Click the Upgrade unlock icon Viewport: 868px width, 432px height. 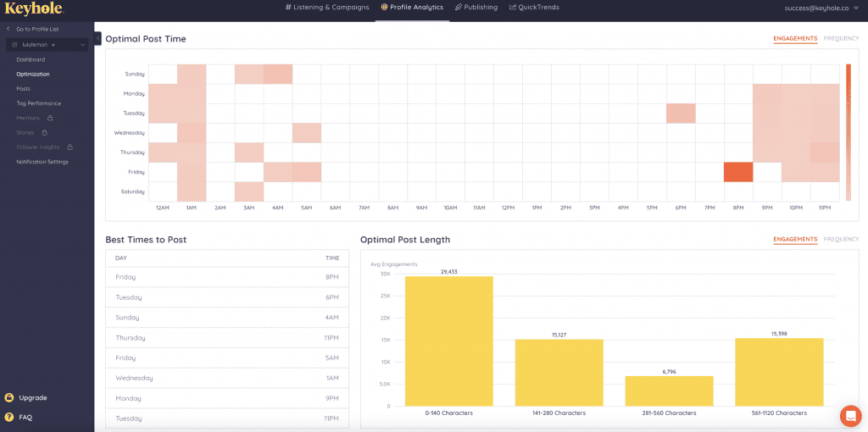click(9, 397)
